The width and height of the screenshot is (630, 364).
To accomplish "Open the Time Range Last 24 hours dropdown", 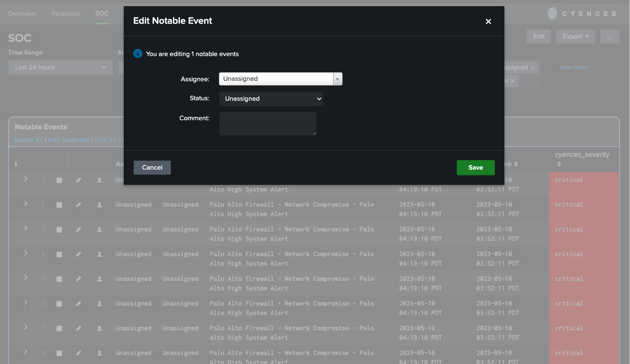I will (x=60, y=67).
